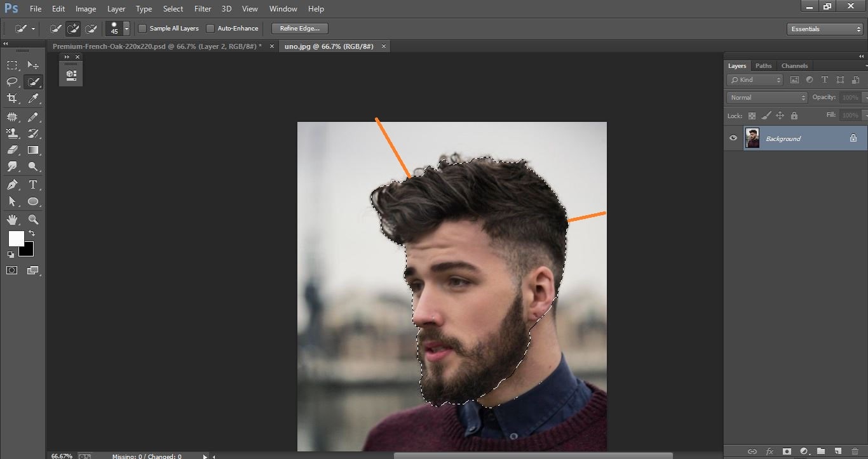Screen dimensions: 868x459
Task: Choose the Lasso tool
Action: (x=13, y=81)
